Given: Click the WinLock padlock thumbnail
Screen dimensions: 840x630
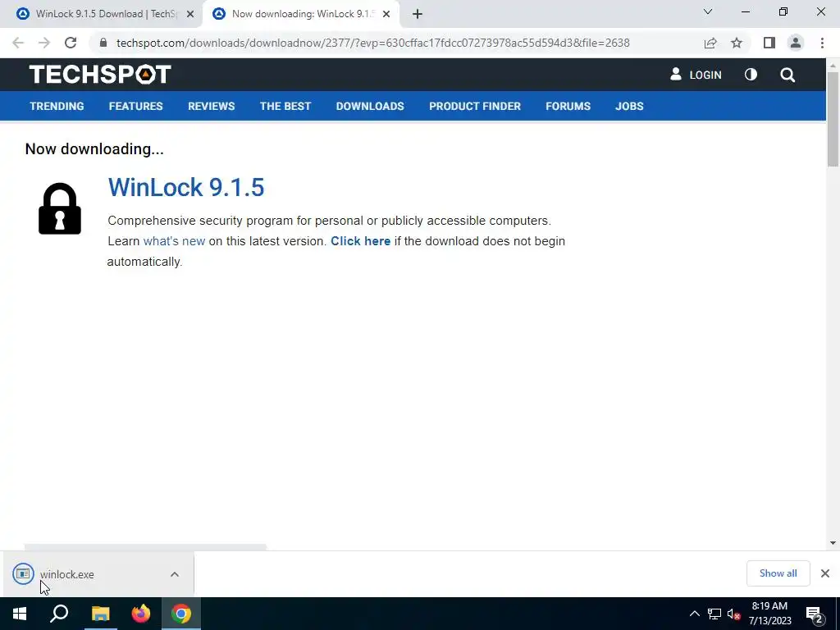Looking at the screenshot, I should [x=60, y=208].
